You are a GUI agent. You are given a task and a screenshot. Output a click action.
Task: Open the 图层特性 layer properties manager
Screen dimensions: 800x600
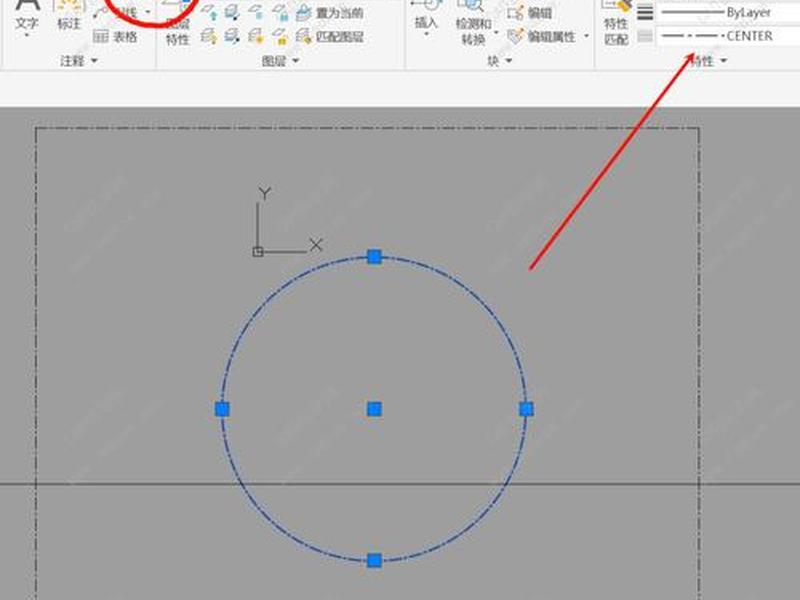(x=178, y=23)
